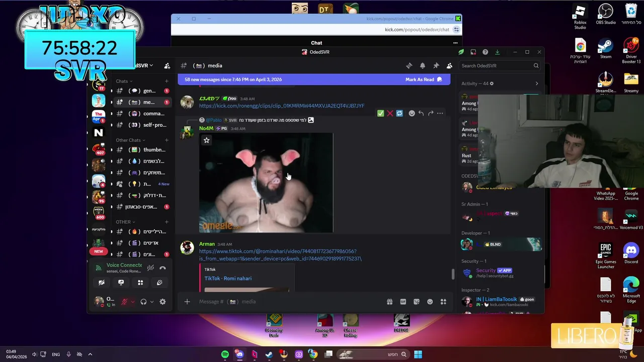Disconnect from voice with hang-up icon

(x=163, y=268)
